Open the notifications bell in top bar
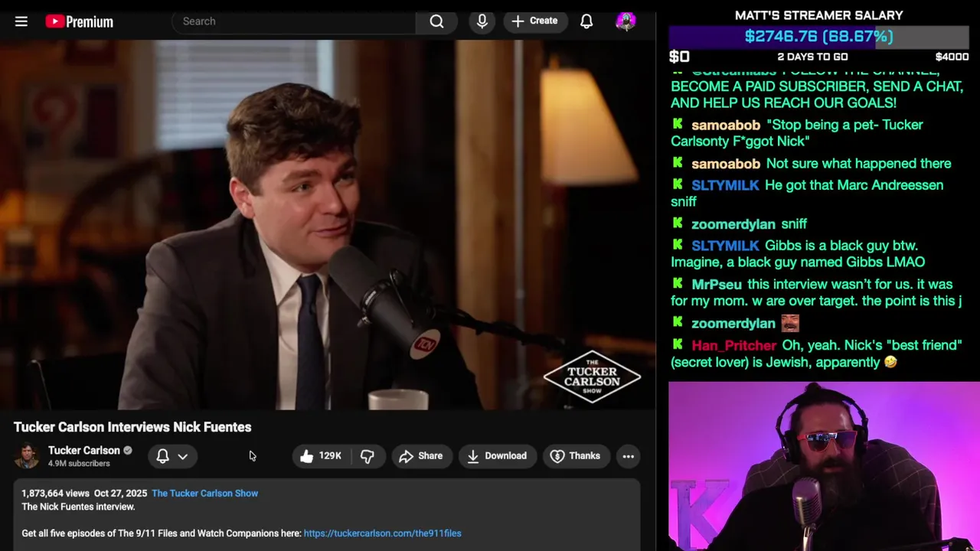 (x=586, y=21)
